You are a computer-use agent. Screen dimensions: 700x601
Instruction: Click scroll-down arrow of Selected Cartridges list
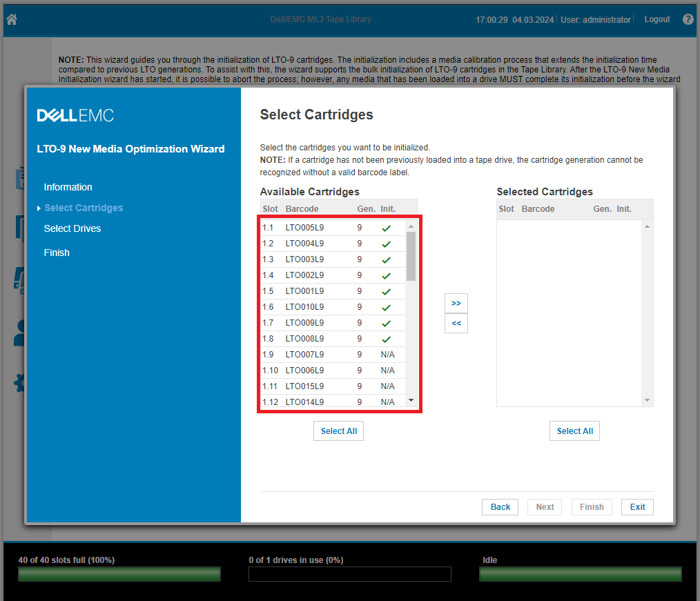[647, 400]
